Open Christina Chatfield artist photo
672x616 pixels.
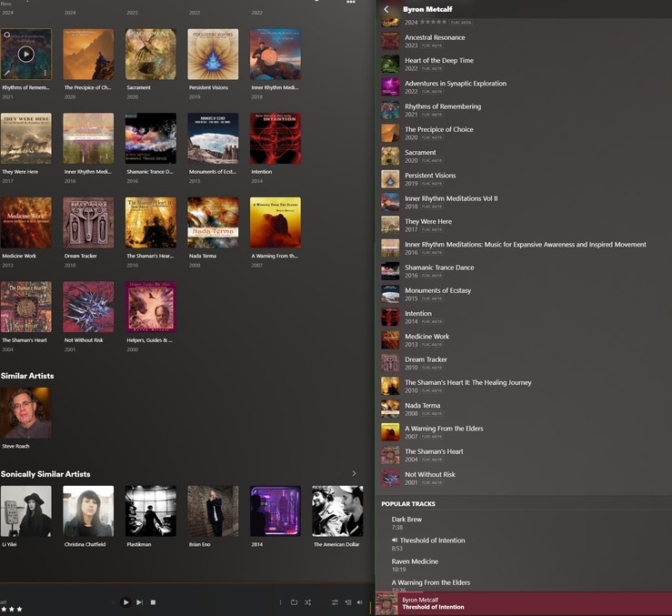[x=88, y=510]
